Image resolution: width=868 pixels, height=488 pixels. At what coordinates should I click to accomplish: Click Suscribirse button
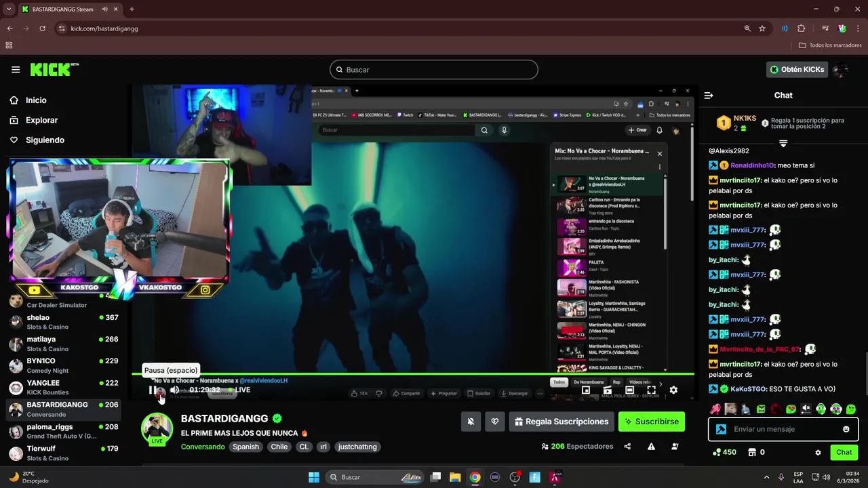point(652,422)
